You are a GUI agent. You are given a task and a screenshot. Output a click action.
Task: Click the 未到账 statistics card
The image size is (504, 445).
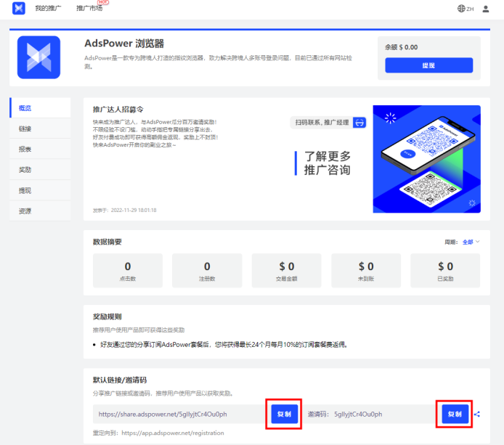tap(366, 271)
